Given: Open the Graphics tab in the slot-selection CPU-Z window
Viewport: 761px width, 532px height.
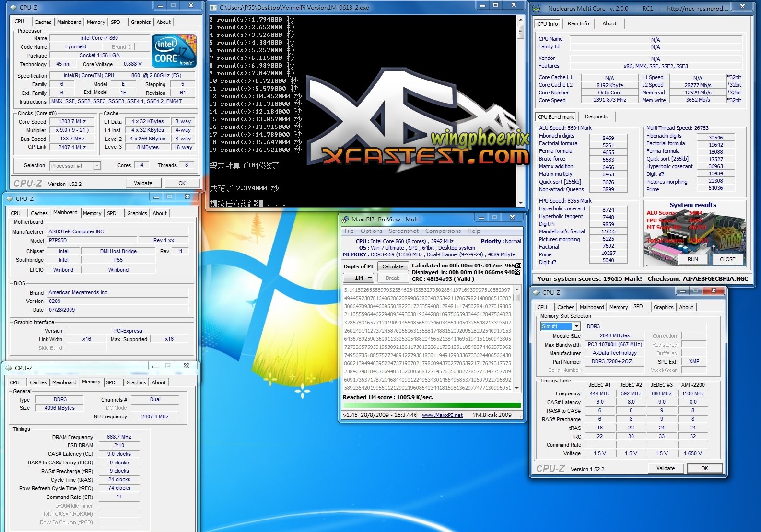Looking at the screenshot, I should [664, 307].
